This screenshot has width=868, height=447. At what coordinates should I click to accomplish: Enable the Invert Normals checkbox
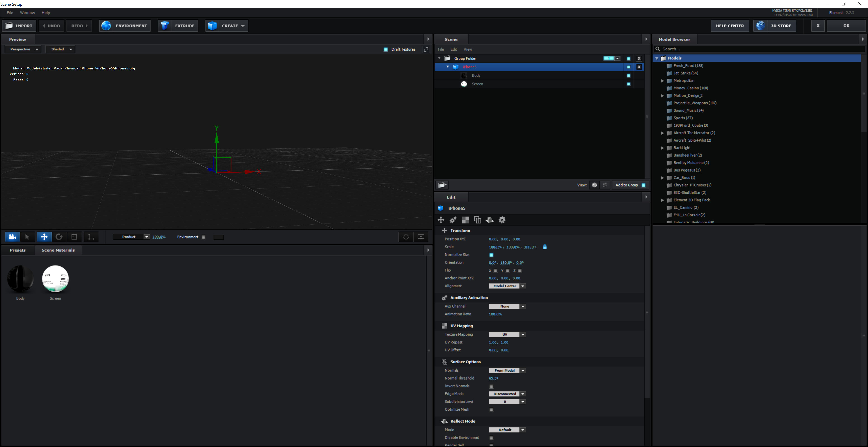tap(491, 386)
